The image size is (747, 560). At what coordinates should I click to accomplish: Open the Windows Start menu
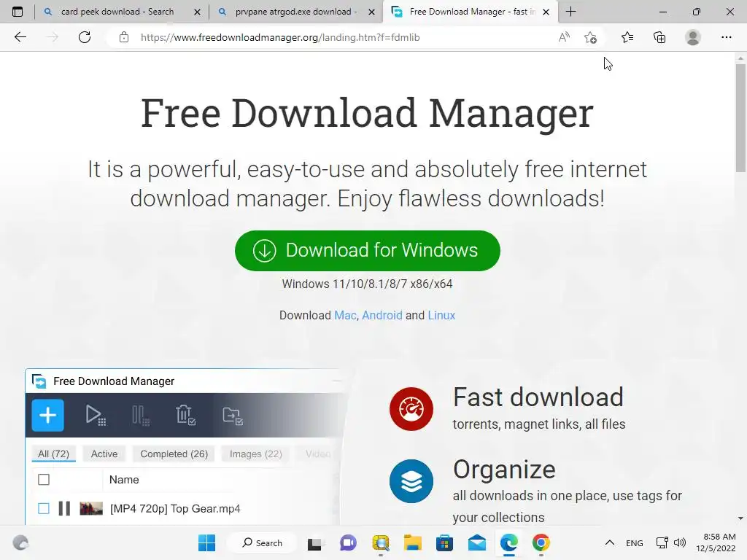[x=206, y=542]
